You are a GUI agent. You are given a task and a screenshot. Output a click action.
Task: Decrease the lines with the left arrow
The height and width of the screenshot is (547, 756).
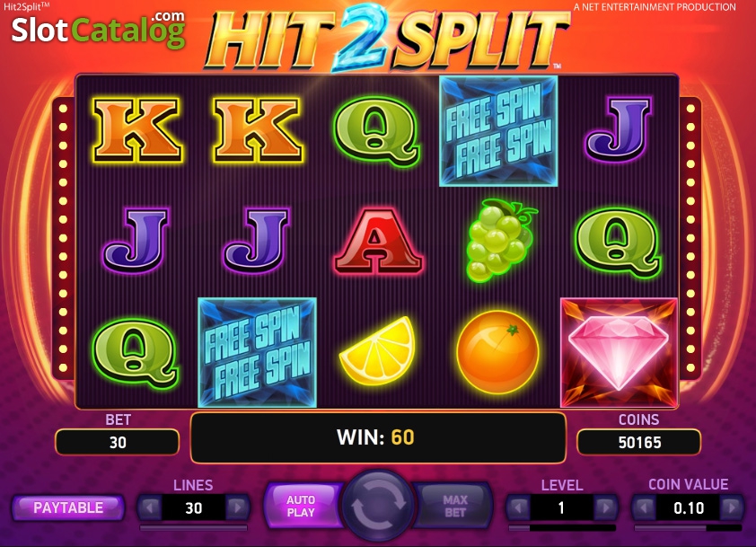click(150, 507)
